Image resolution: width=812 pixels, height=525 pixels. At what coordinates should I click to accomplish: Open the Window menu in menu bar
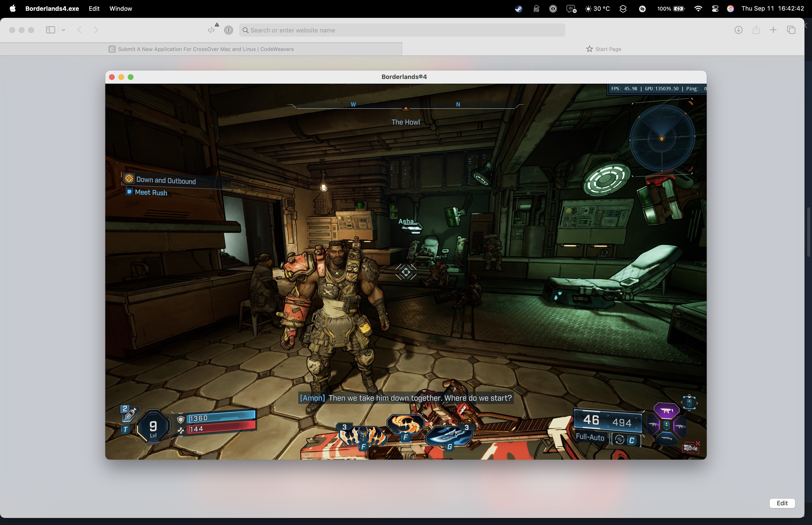click(121, 8)
